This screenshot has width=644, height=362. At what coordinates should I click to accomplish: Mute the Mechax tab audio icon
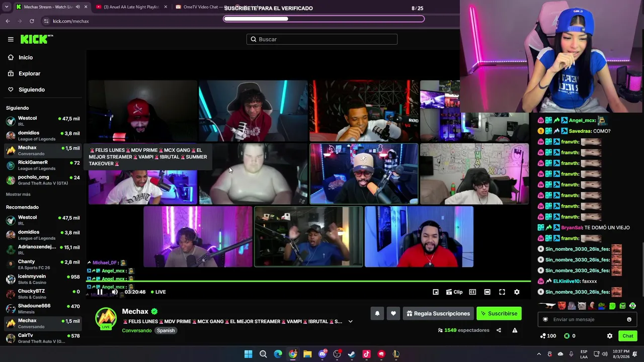coord(77,7)
